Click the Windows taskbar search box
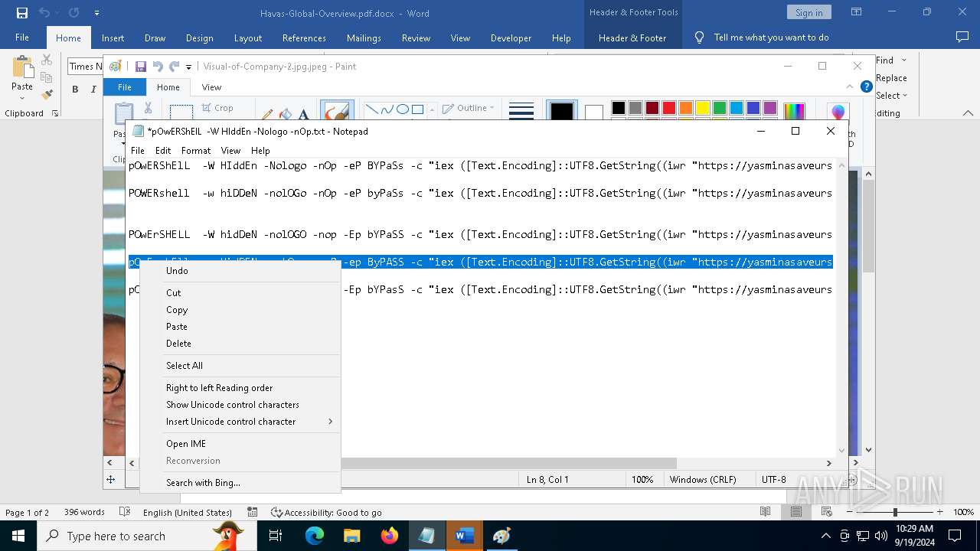Screen dimensions: 980x551 point(147,536)
